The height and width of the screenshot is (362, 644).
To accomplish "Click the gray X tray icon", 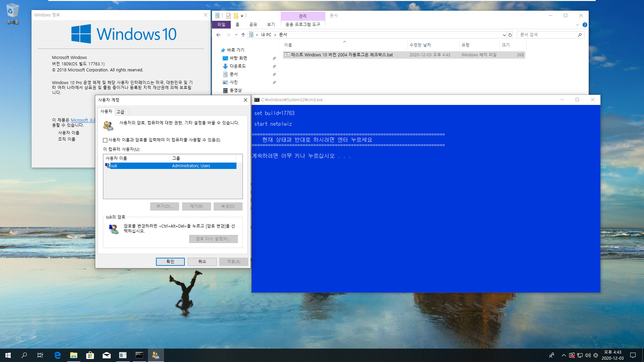I will (596, 355).
